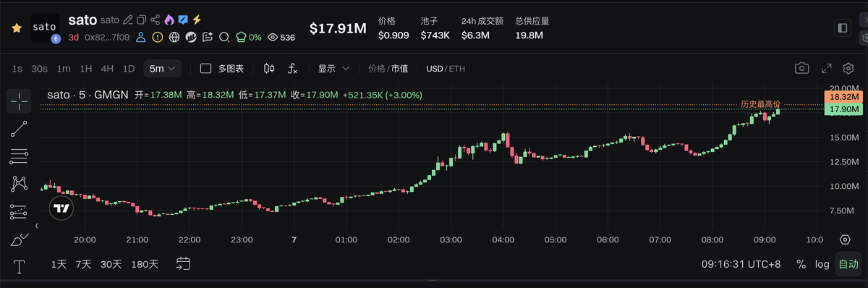
Task: Set chart denomination to ETH
Action: coord(457,69)
